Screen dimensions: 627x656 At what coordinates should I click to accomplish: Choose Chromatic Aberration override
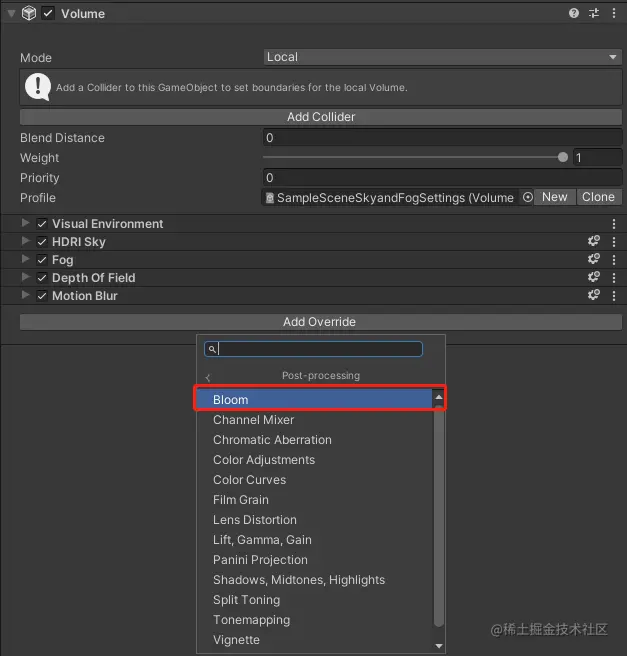pos(272,440)
